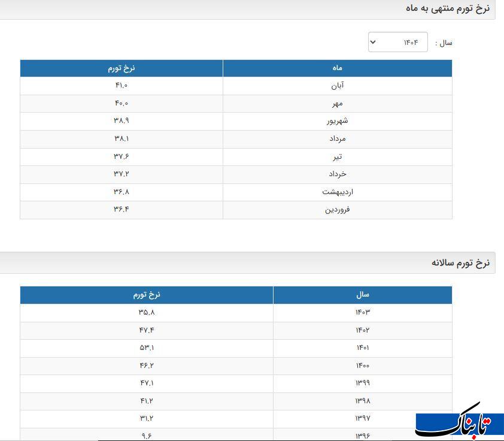This screenshot has width=504, height=441.
Task: Click the سال : label beside the dropdown
Action: [x=444, y=42]
